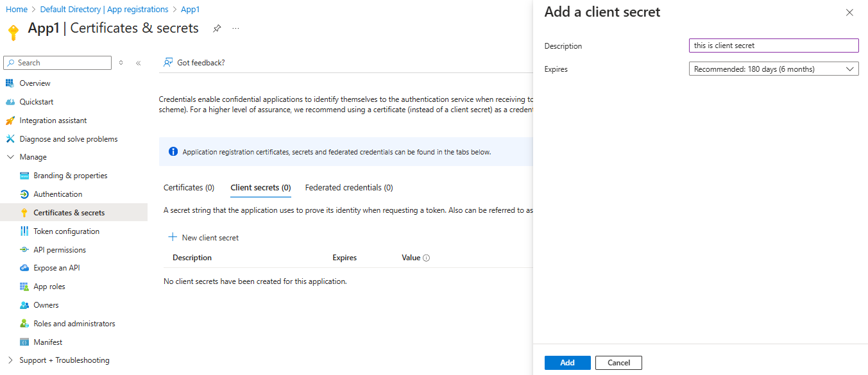Click the Value column info icon
The width and height of the screenshot is (868, 375).
[426, 258]
